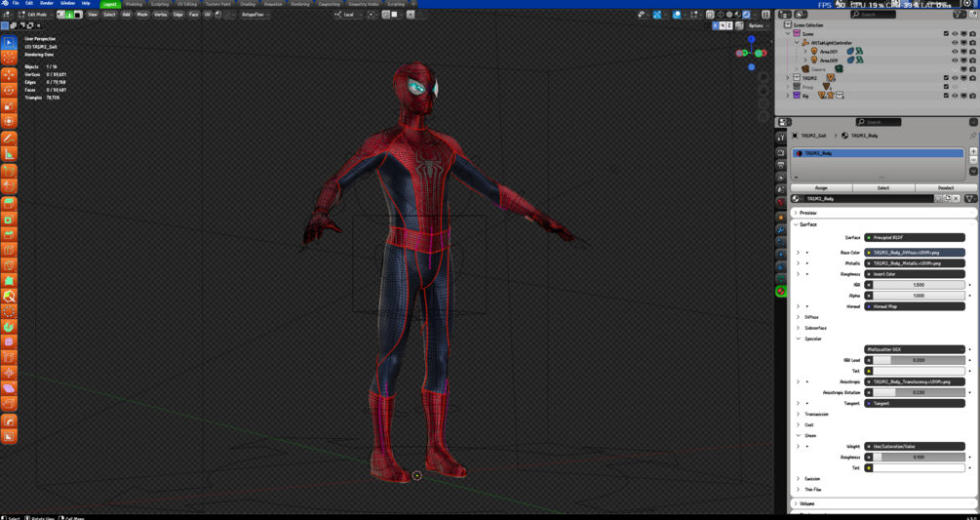Activate the Select Box tool

[9, 43]
